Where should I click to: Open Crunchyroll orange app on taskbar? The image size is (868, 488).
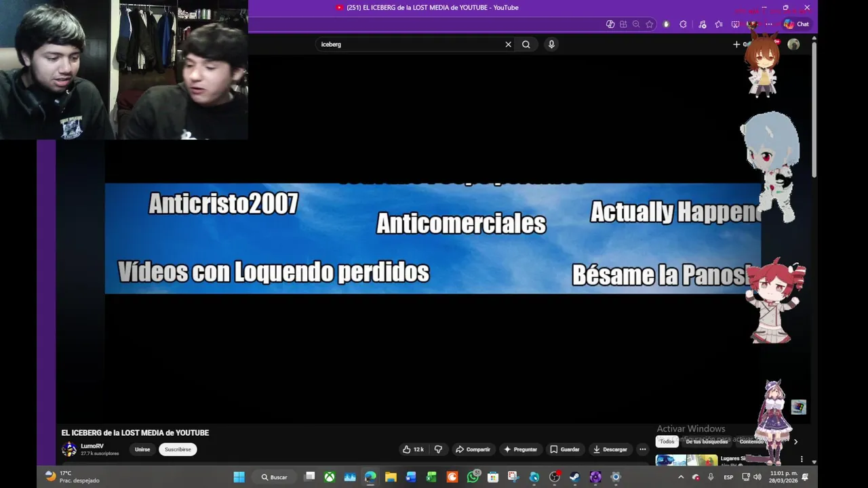[452, 477]
